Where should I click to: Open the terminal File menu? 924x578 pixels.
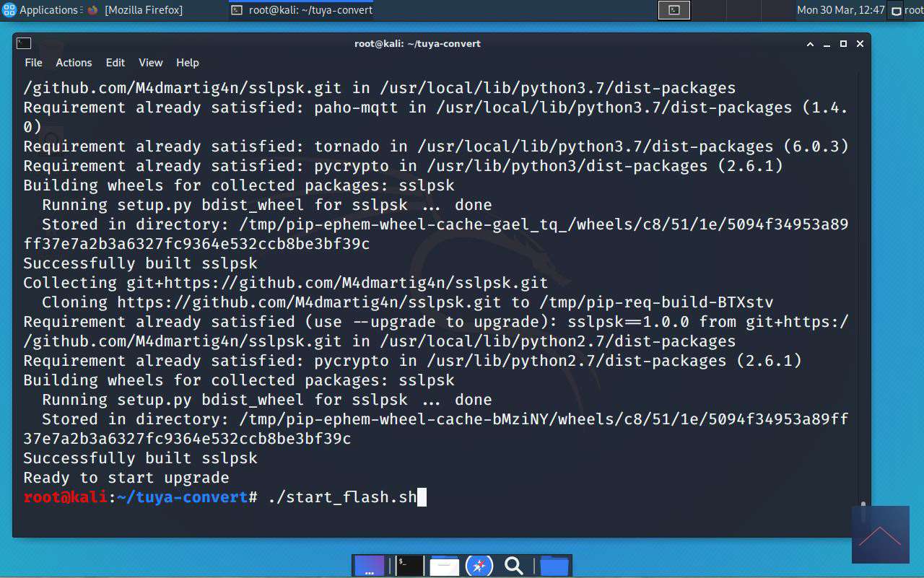point(33,63)
